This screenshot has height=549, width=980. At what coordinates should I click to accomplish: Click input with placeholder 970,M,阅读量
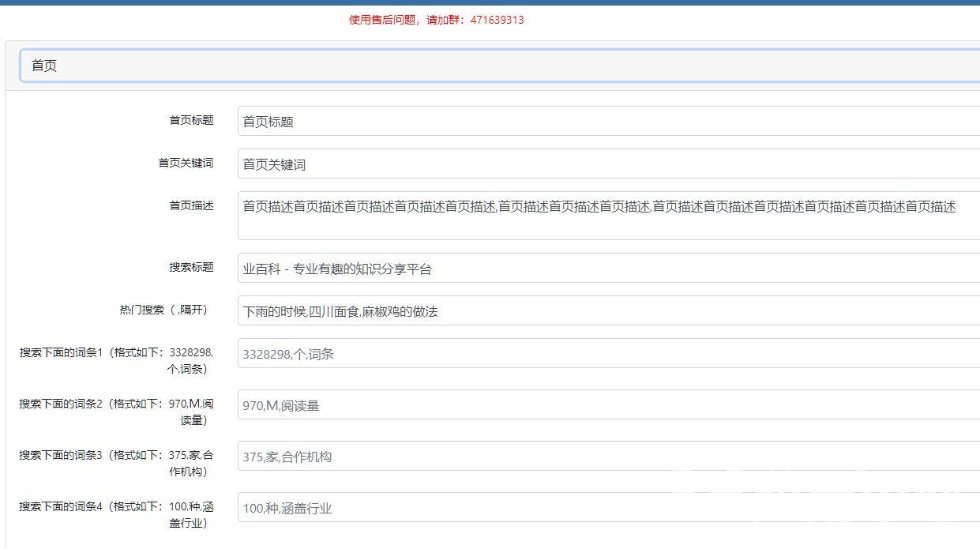point(608,405)
